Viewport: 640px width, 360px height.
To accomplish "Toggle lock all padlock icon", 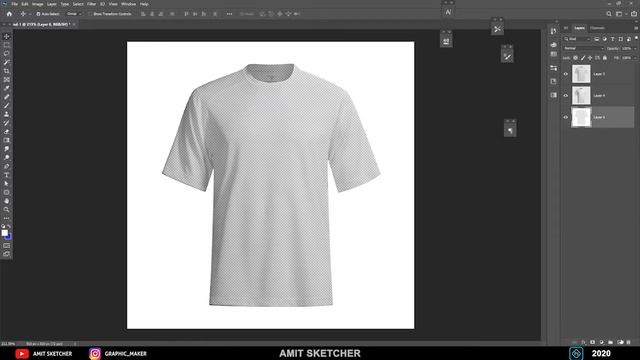I will coord(605,58).
